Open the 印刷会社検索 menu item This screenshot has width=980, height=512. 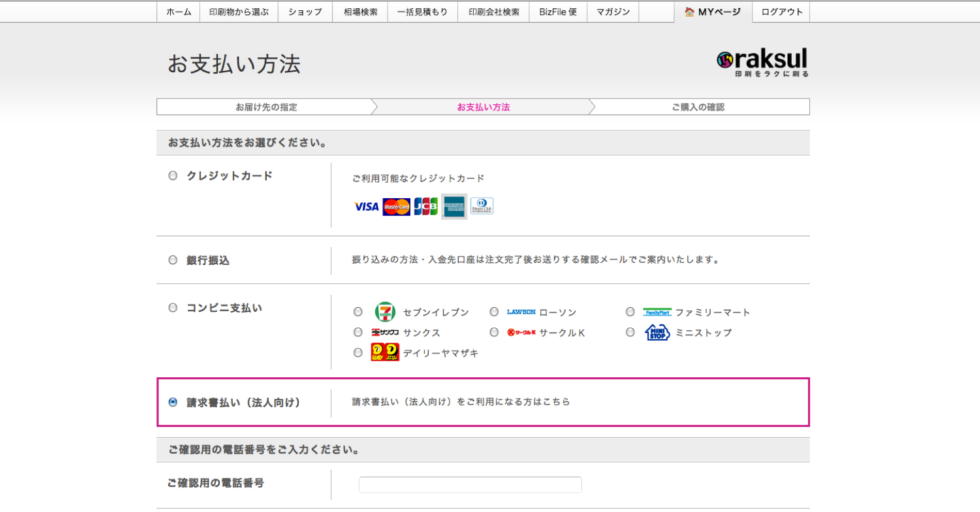(x=493, y=12)
